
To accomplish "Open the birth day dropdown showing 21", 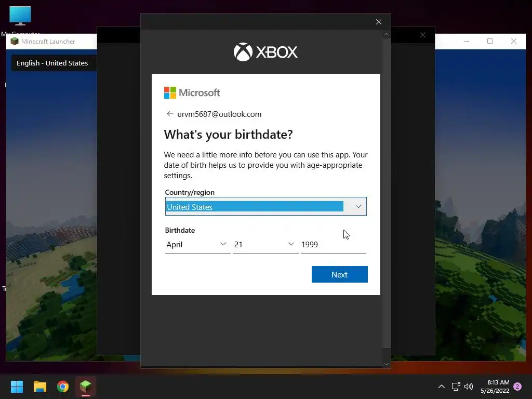I will 265,245.
